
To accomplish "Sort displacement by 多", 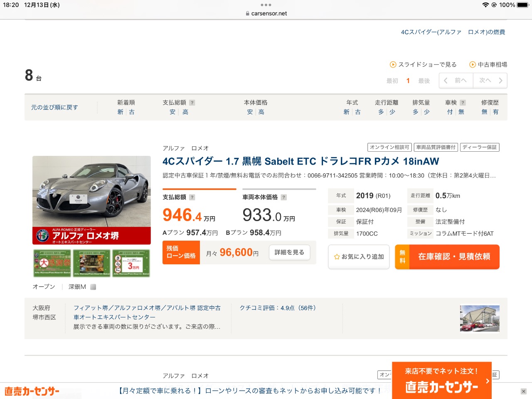I will click(415, 112).
